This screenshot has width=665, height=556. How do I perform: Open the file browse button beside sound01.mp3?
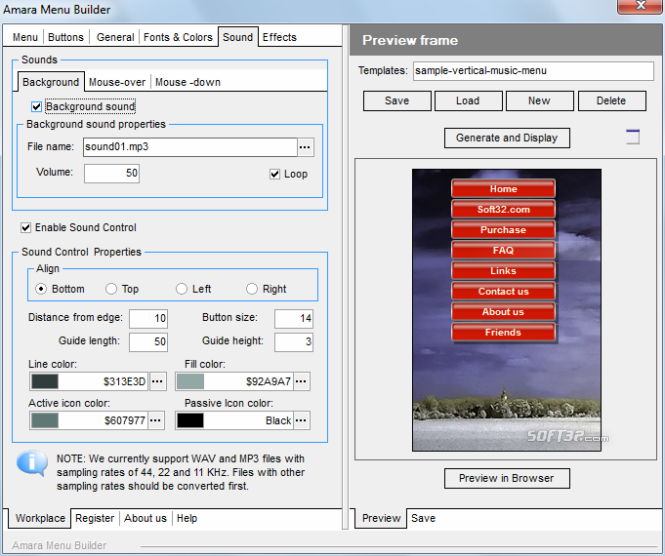(305, 147)
